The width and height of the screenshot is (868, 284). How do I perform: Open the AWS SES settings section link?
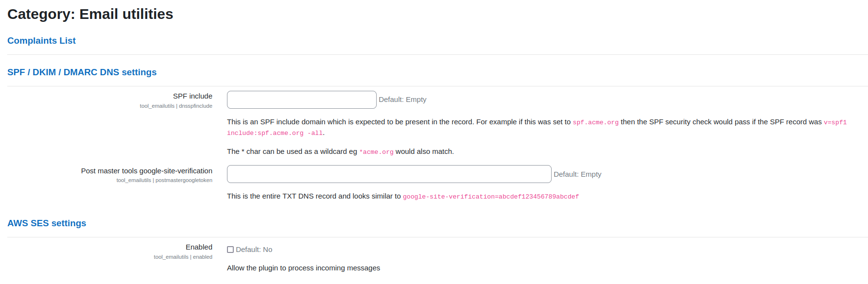tap(47, 223)
